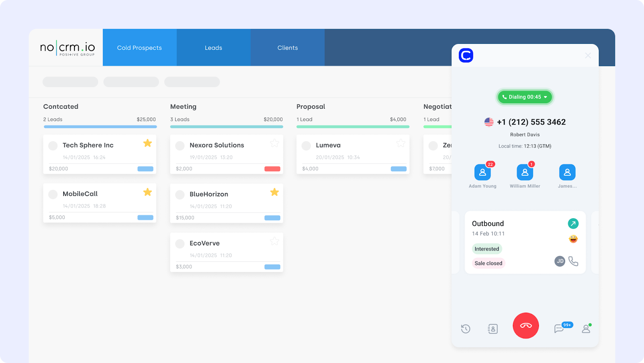The height and width of the screenshot is (363, 644).
Task: Click the Interested tag
Action: (x=487, y=249)
